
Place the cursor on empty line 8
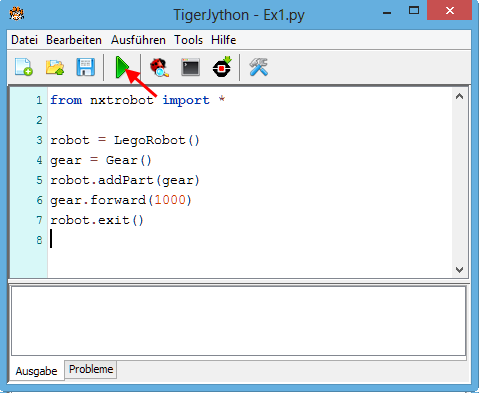pyautogui.click(x=250, y=240)
